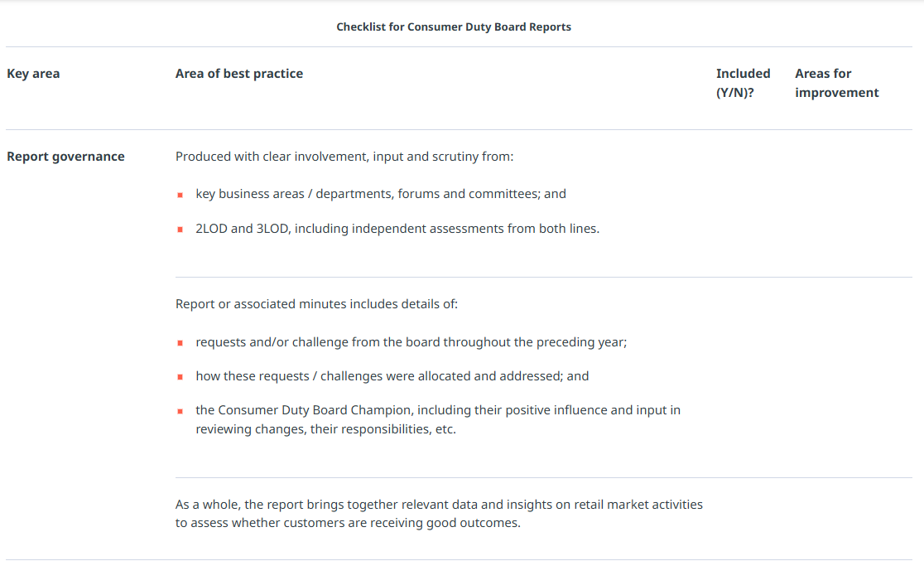Click 'Produced with clear involvement' text line
The width and height of the screenshot is (924, 561).
coord(344,157)
